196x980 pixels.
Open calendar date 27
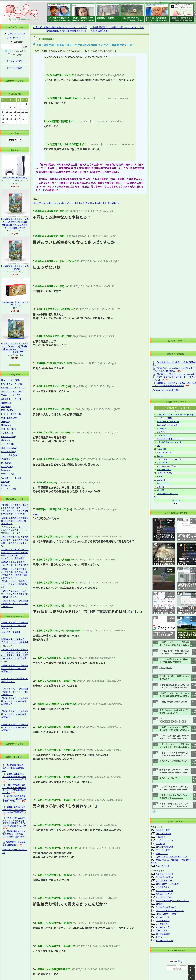[x=18, y=119]
